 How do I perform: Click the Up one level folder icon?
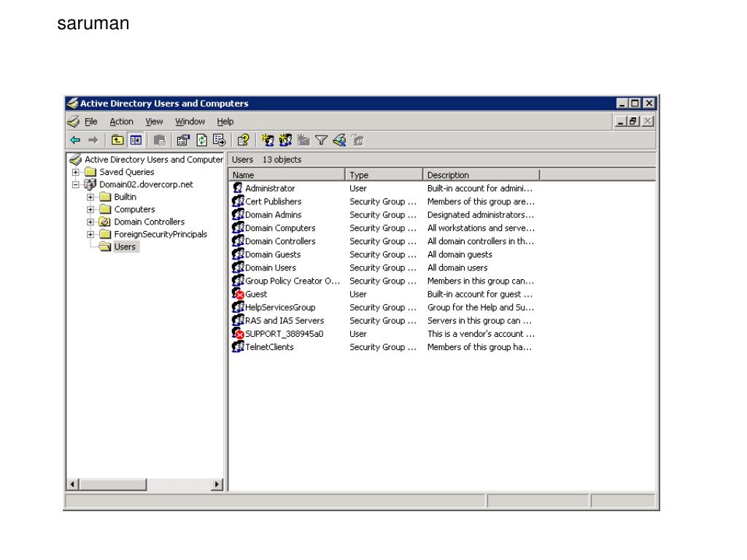(x=117, y=140)
